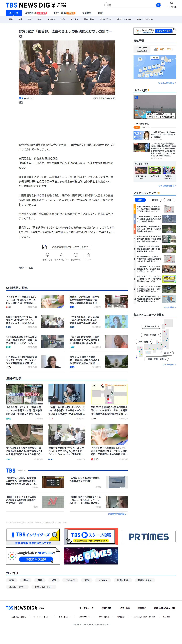Select 北海道・東北 region on the map
This screenshot has height=644, width=182.
tap(151, 326)
